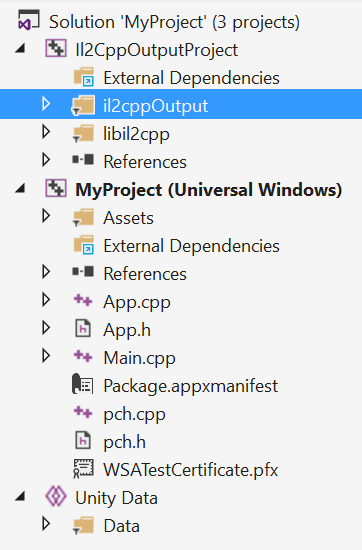
Task: Collapse the MyProject (Universal Windows) node
Action: click(21, 189)
